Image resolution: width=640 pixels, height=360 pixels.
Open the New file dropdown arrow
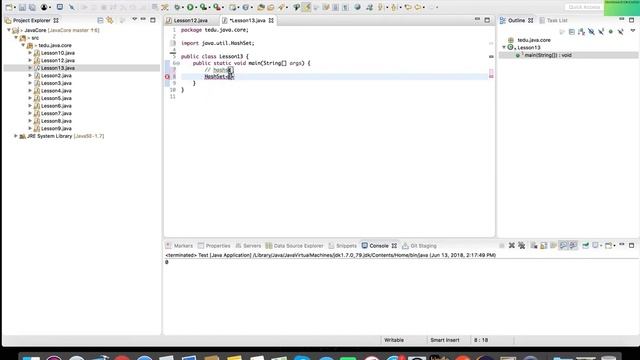pyautogui.click(x=14, y=8)
